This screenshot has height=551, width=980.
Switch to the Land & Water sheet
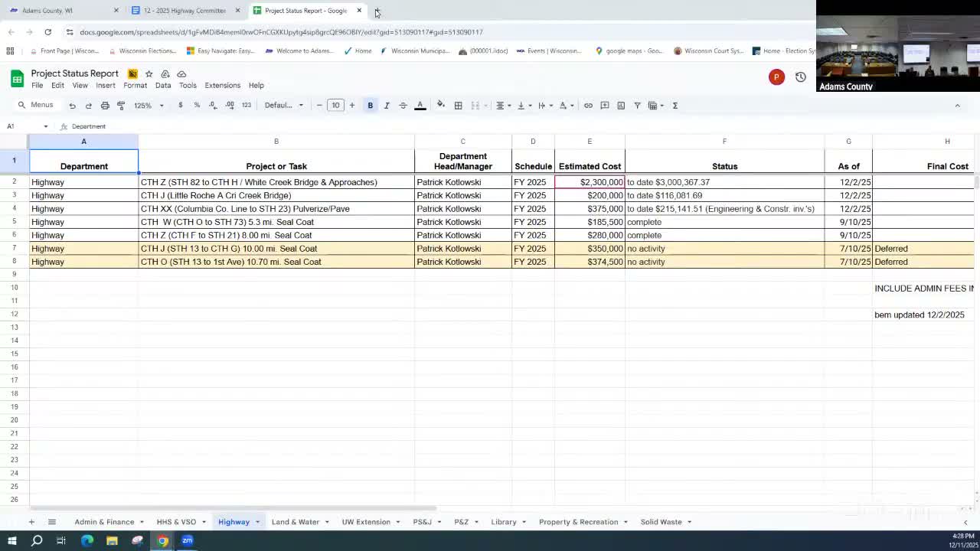tap(296, 522)
